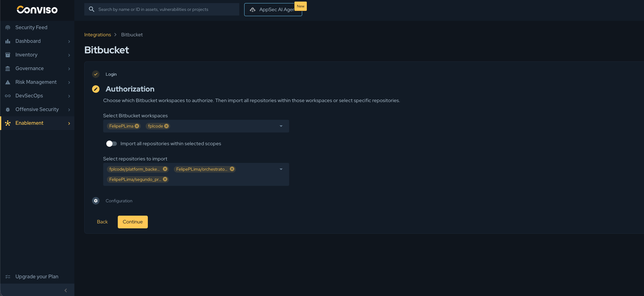Click the search magnifier icon
Viewport: 644px width, 296px height.
coord(91,9)
